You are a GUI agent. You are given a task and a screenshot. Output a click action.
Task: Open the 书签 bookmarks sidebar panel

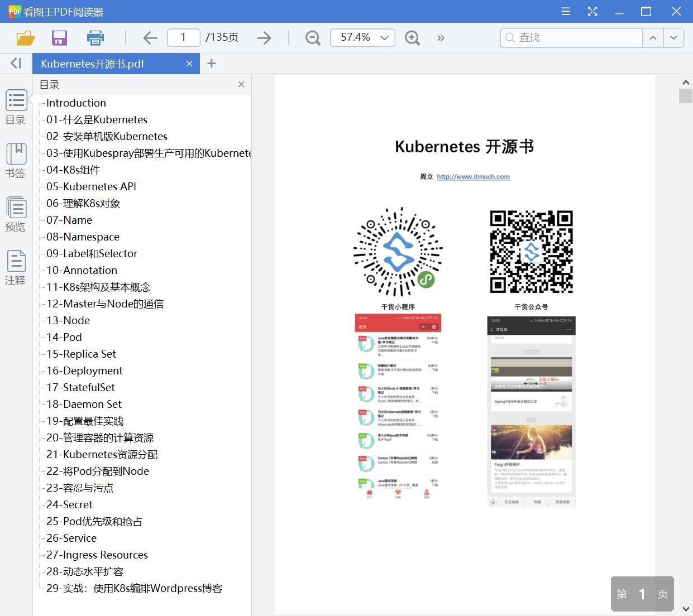click(16, 161)
